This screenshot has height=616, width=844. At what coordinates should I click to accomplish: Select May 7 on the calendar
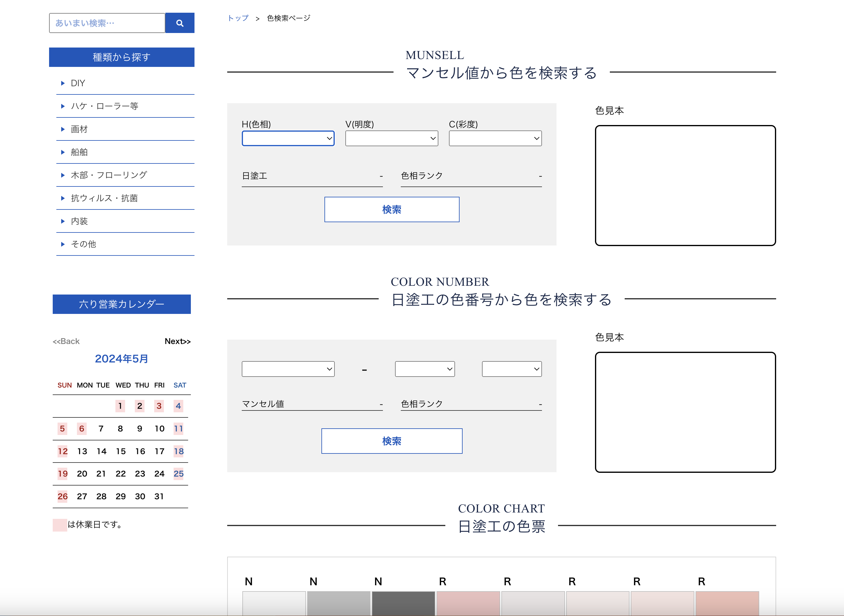101,429
